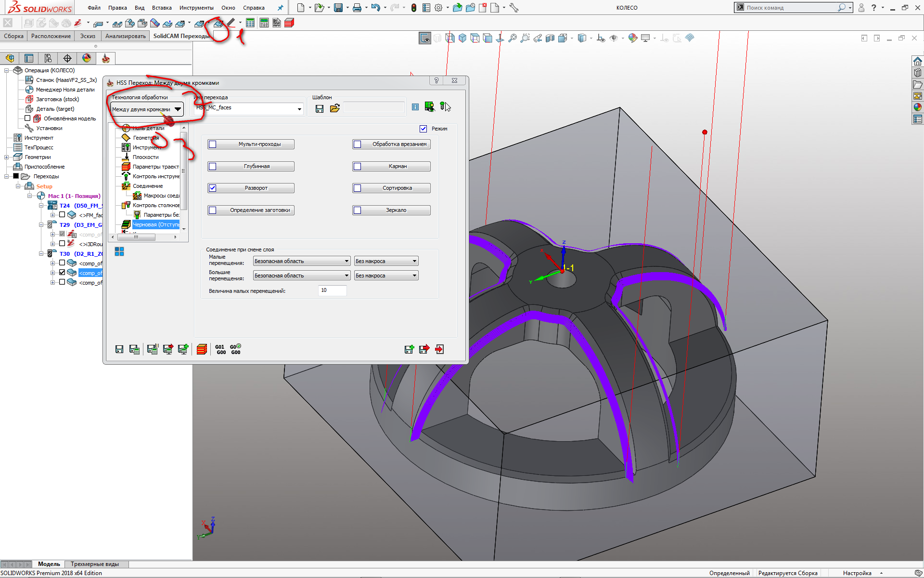Open the Инструменты menu
Viewport: 924px width, 578px height.
[196, 8]
